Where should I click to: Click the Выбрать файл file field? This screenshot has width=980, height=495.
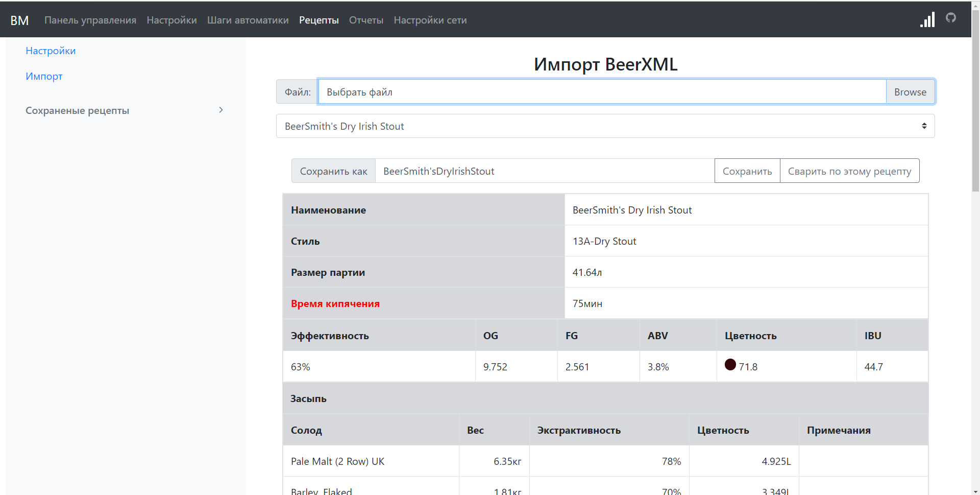click(602, 92)
